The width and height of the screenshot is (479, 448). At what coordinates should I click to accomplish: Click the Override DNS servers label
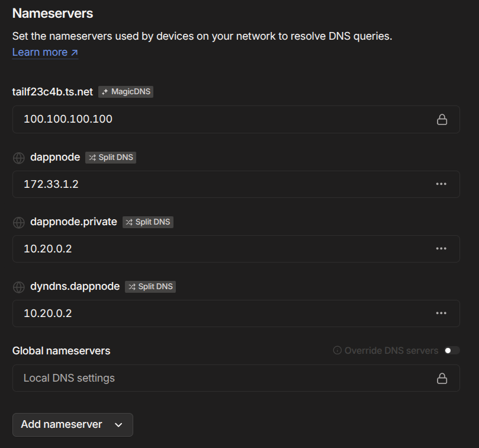tap(391, 351)
